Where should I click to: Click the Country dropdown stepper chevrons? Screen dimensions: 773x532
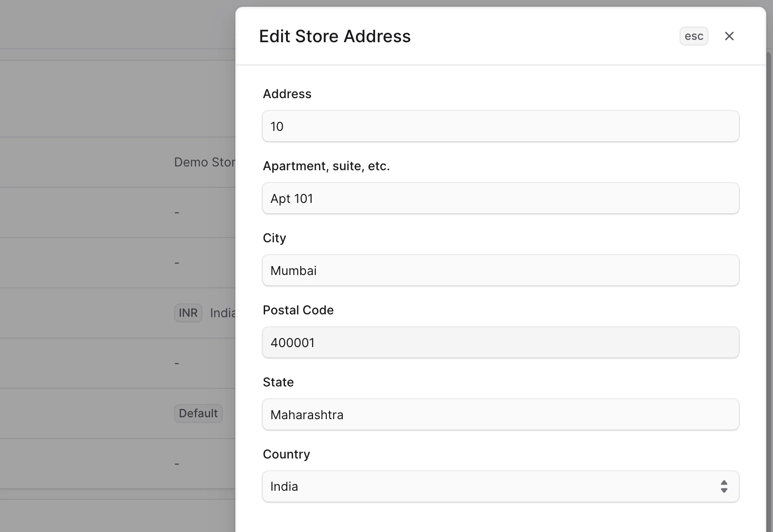pos(724,486)
